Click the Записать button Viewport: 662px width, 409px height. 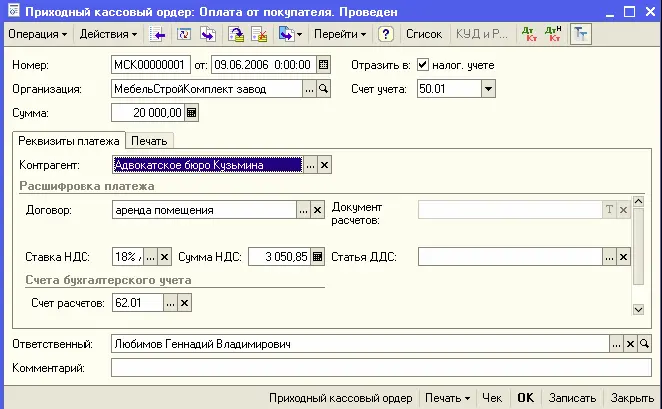[x=572, y=398]
